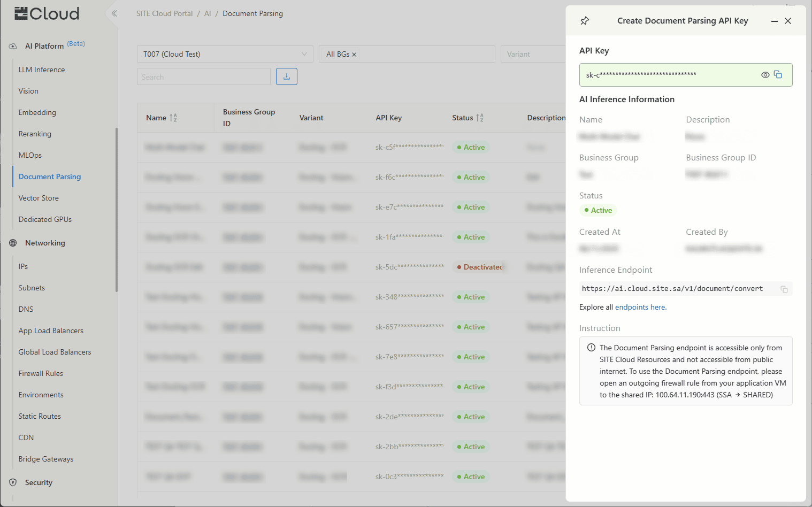
Task: Go to LLM Inference page
Action: [42, 70]
